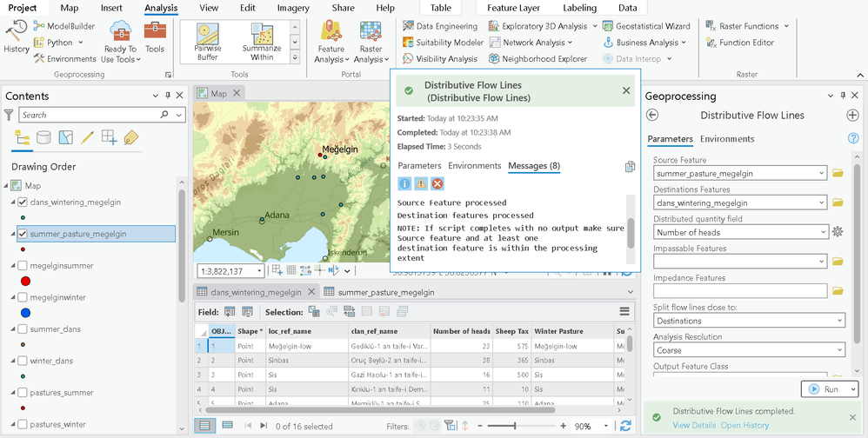Viewport: 868px width, 438px height.
Task: Launch ModelBuilder from the ribbon
Action: (64, 26)
